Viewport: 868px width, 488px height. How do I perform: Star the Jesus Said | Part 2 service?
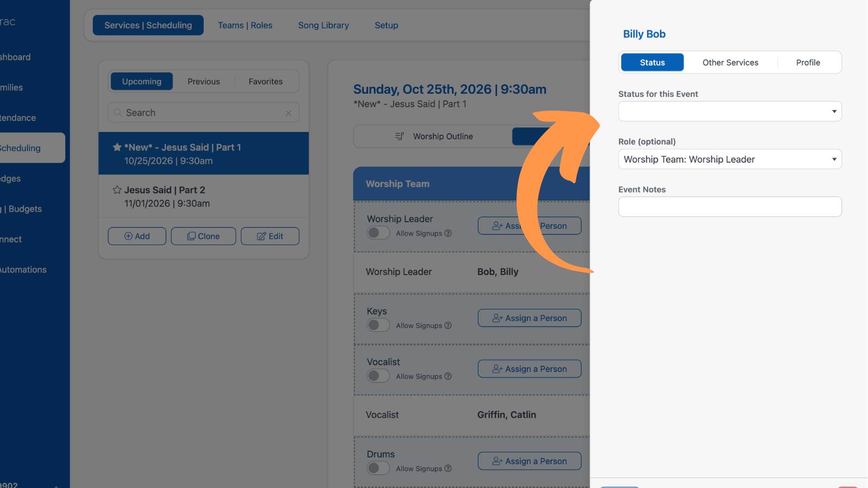[x=117, y=190]
